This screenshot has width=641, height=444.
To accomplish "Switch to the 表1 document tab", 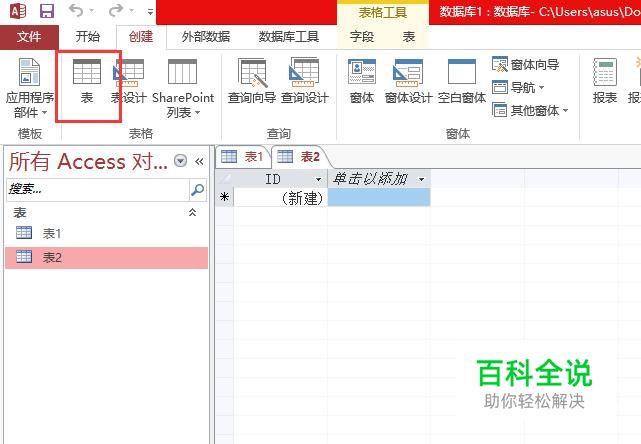I will (242, 157).
